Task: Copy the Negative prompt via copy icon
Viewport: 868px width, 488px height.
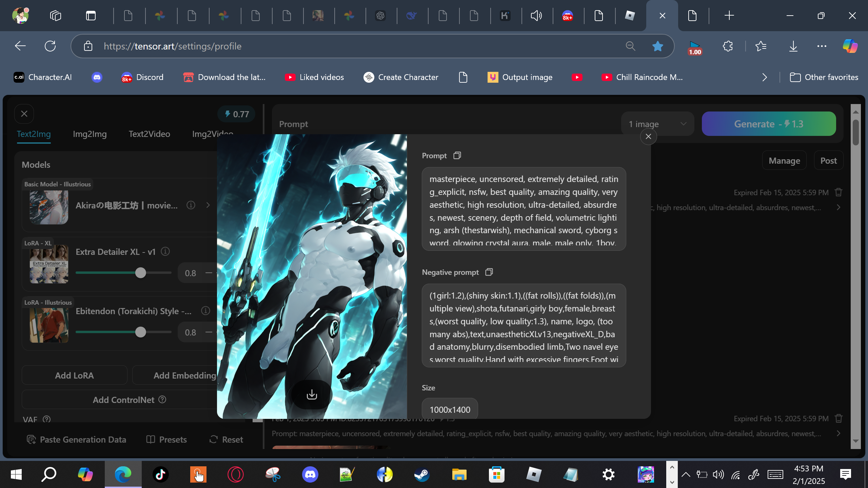Action: point(489,272)
